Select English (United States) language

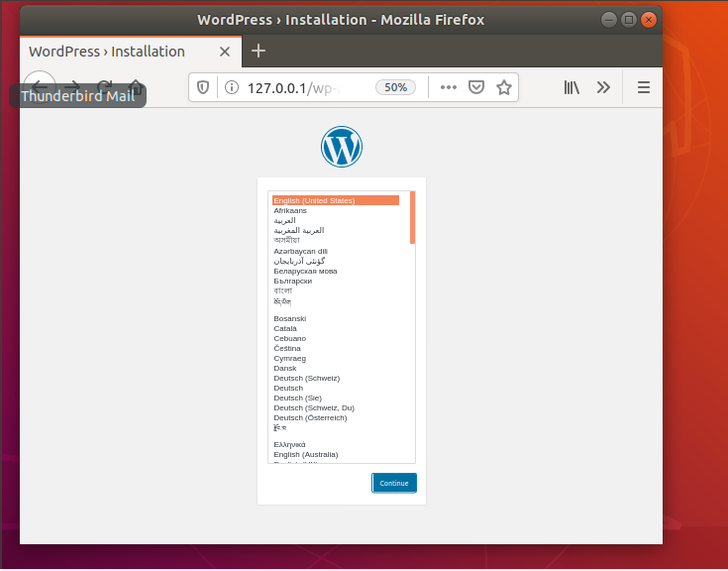(336, 200)
